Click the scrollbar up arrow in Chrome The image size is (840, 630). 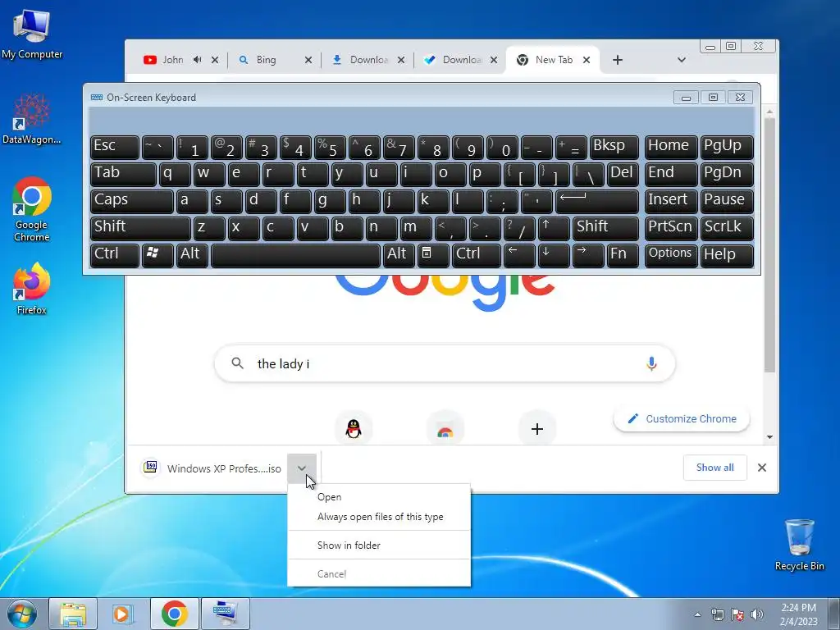769,112
